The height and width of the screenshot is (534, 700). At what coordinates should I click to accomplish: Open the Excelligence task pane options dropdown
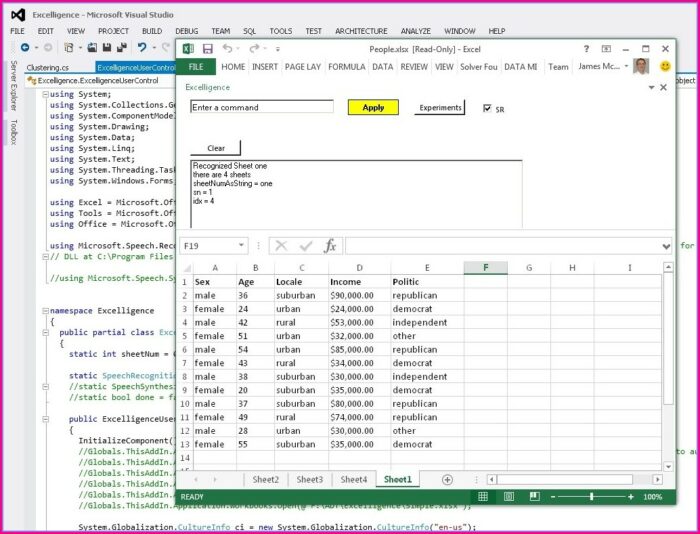coord(651,88)
